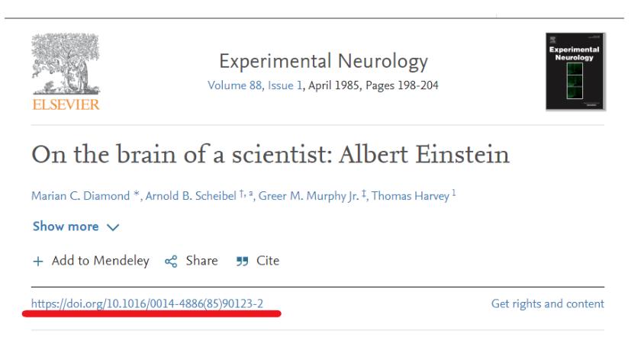Open Get rights and content
This screenshot has height=337, width=644.
pos(548,303)
